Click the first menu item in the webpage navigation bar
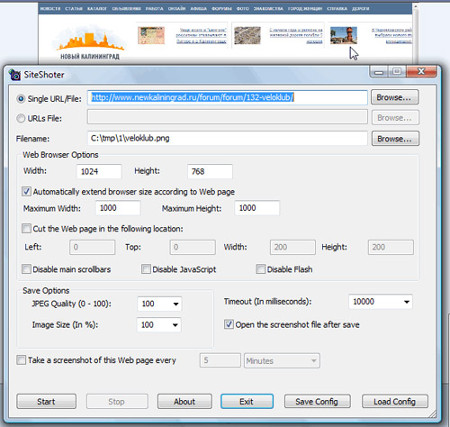 coord(50,9)
